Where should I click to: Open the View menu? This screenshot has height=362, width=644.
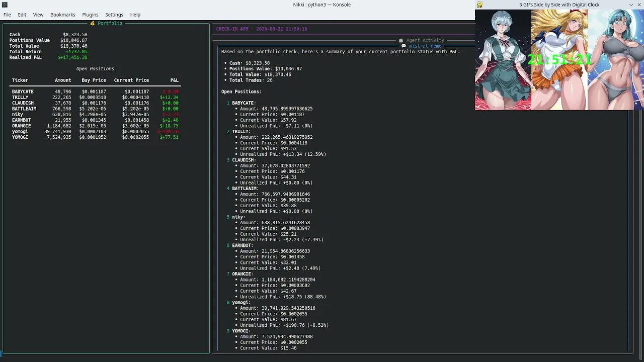tap(38, 15)
